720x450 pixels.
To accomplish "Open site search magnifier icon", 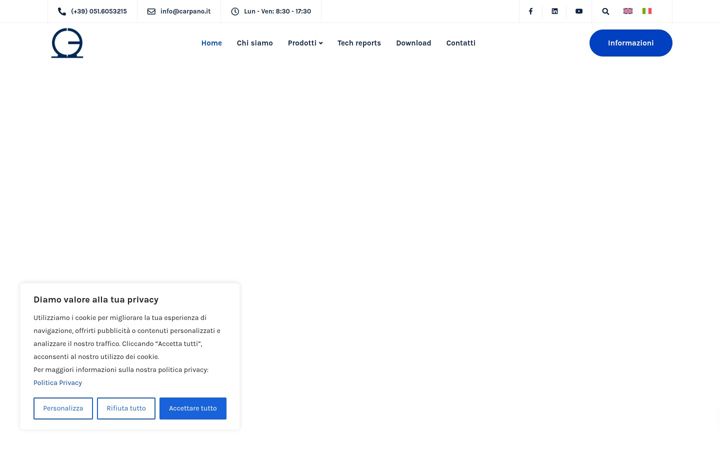I will coord(606,11).
